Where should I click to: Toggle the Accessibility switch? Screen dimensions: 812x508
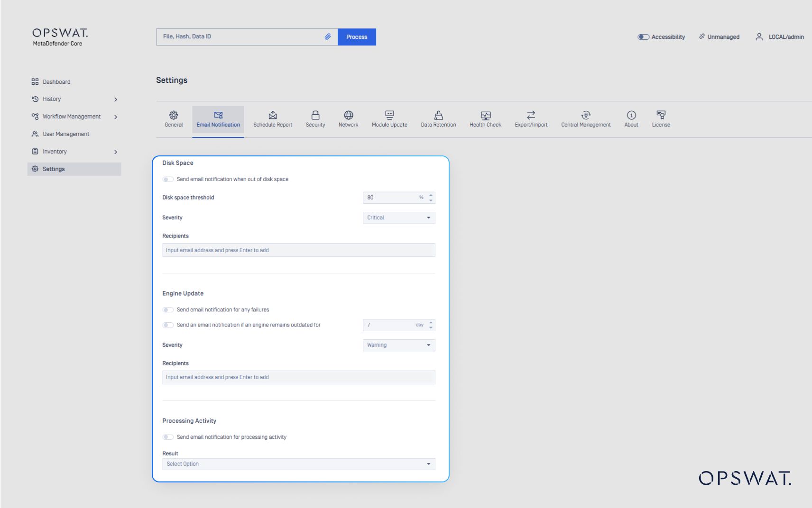click(644, 36)
